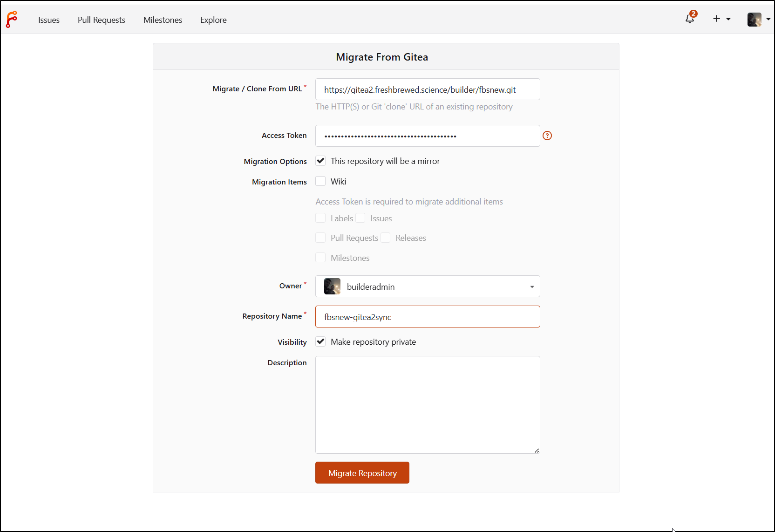
Task: Click builderadmin avatar in Owner field
Action: coord(332,286)
